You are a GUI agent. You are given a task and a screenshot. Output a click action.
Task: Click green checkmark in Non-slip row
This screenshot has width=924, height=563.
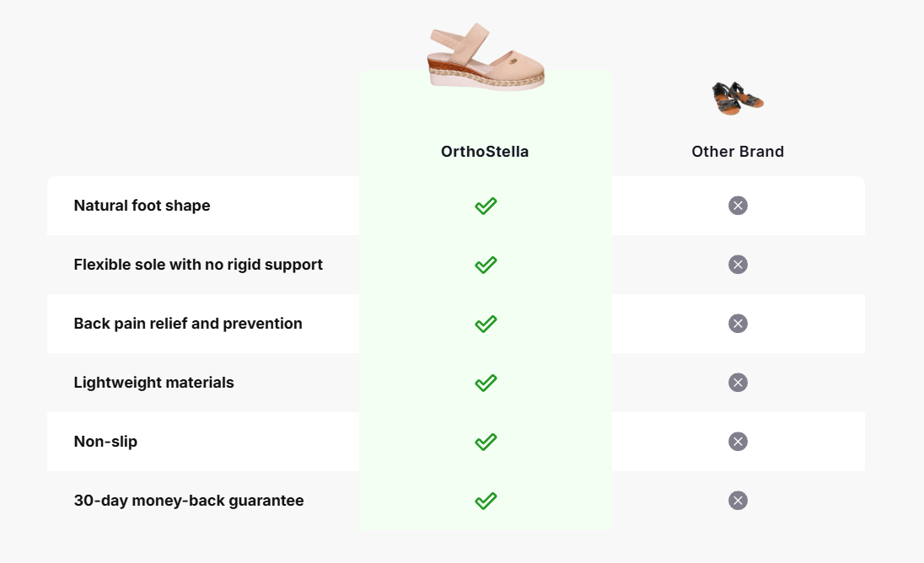tap(486, 442)
